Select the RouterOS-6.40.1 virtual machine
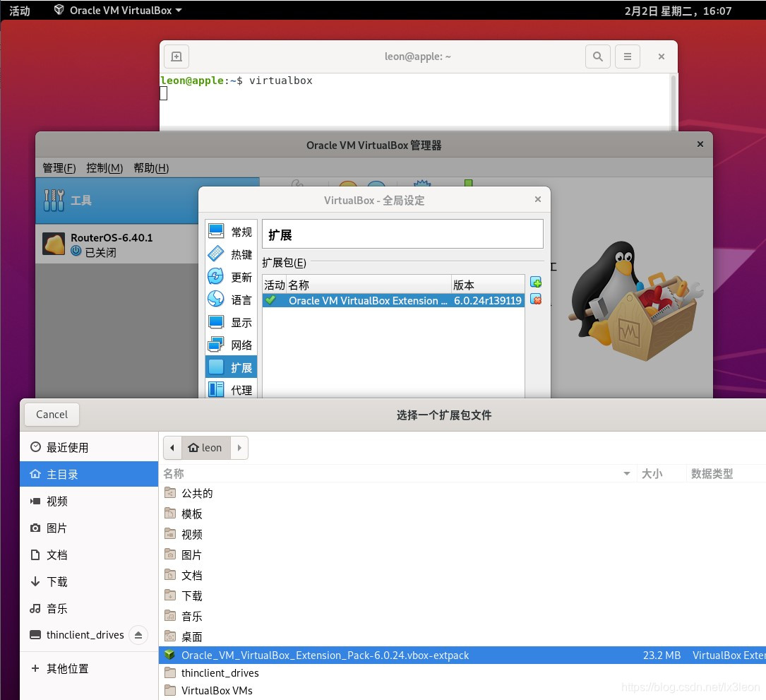The image size is (766, 700). click(x=116, y=244)
